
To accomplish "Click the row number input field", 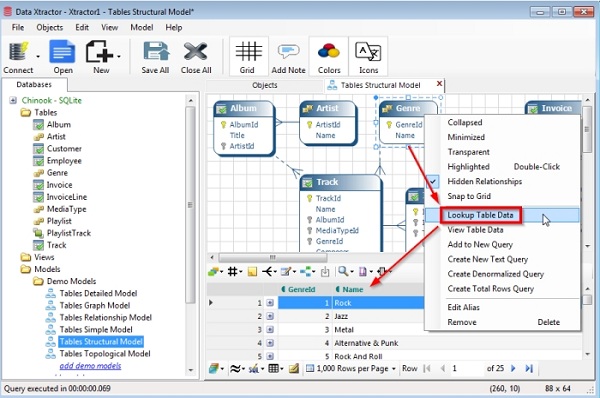I will coord(465,369).
